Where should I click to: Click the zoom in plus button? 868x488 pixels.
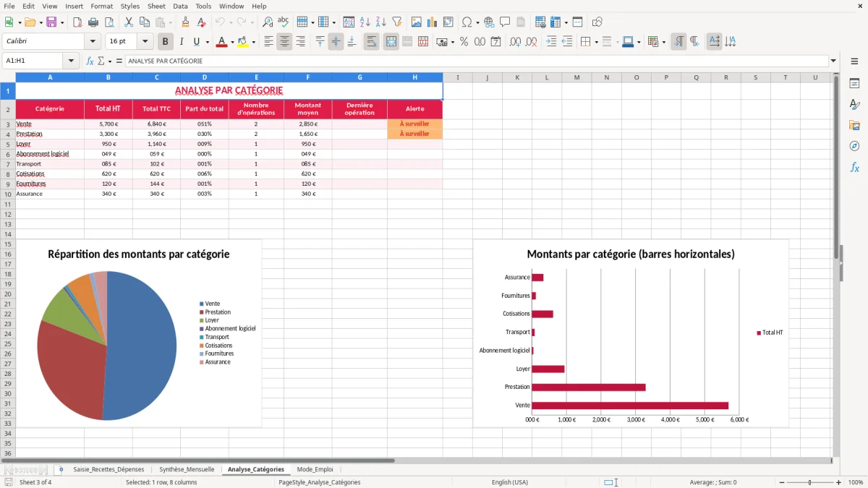click(838, 482)
